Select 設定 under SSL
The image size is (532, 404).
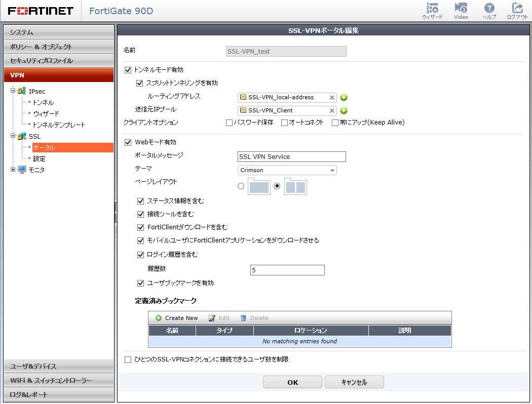pos(39,158)
